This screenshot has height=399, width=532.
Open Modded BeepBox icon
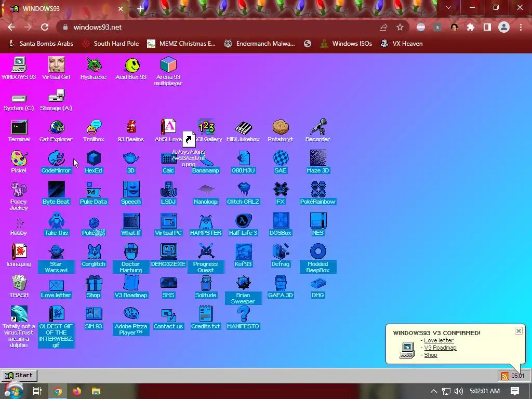[x=318, y=259]
